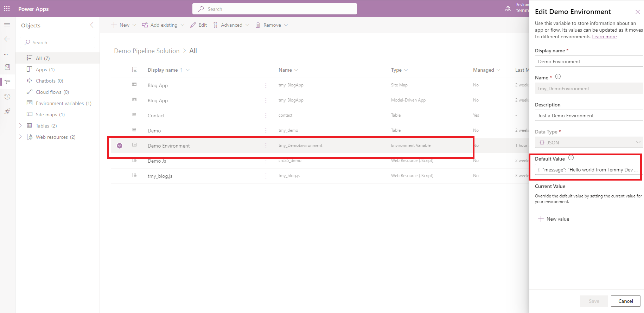The height and width of the screenshot is (313, 644).
Task: Expand the Web resources tree node
Action: (x=20, y=137)
